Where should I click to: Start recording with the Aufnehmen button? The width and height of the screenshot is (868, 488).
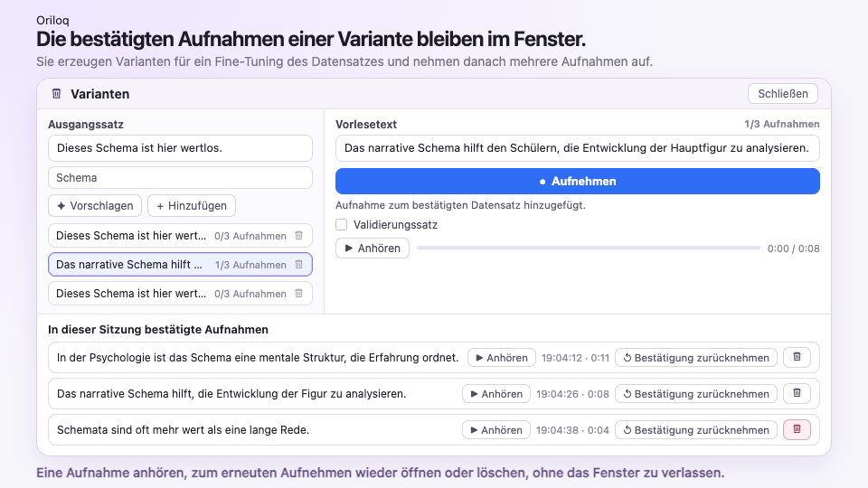(578, 182)
